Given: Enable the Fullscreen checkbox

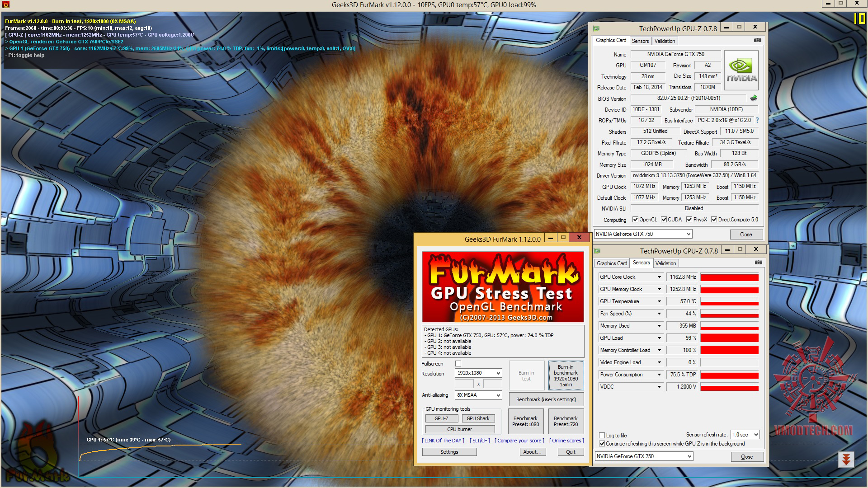Looking at the screenshot, I should point(458,364).
